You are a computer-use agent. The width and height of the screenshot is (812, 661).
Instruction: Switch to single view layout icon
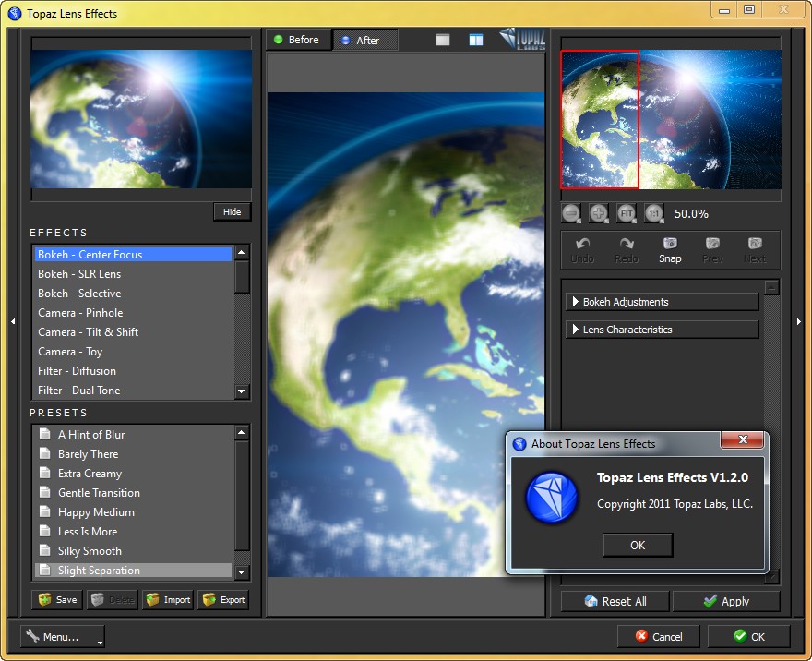(x=443, y=40)
